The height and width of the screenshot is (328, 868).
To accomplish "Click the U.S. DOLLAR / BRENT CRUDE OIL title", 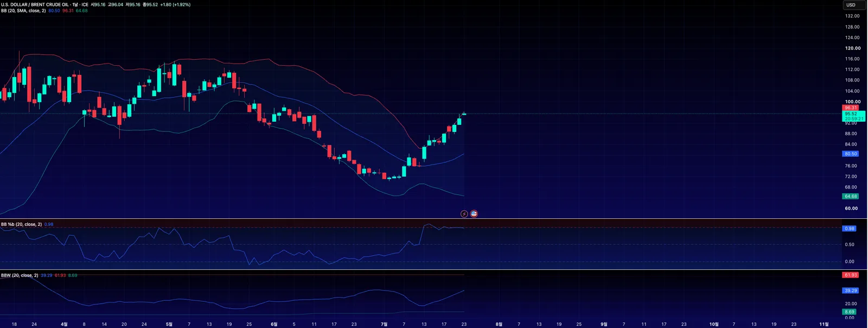I will 36,4.
